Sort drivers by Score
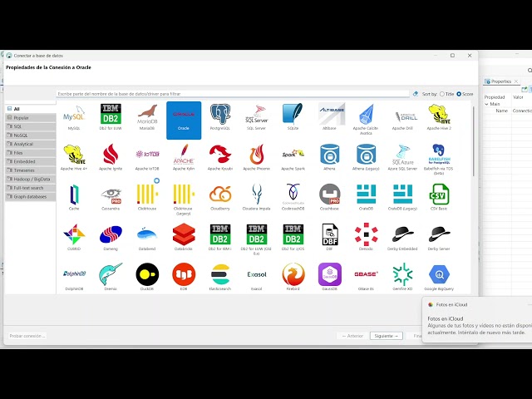The width and height of the screenshot is (532, 399). (465, 94)
